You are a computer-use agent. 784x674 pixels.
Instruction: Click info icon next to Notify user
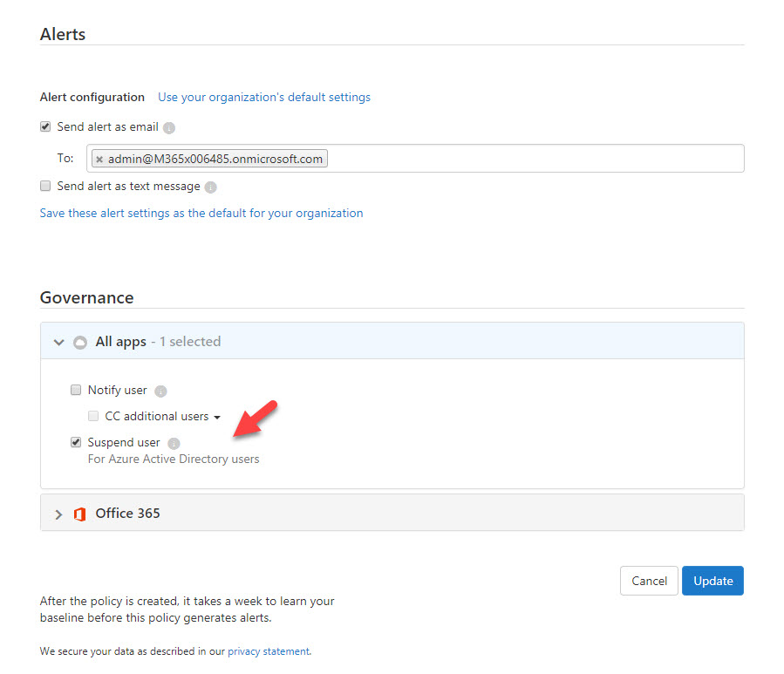coord(160,391)
